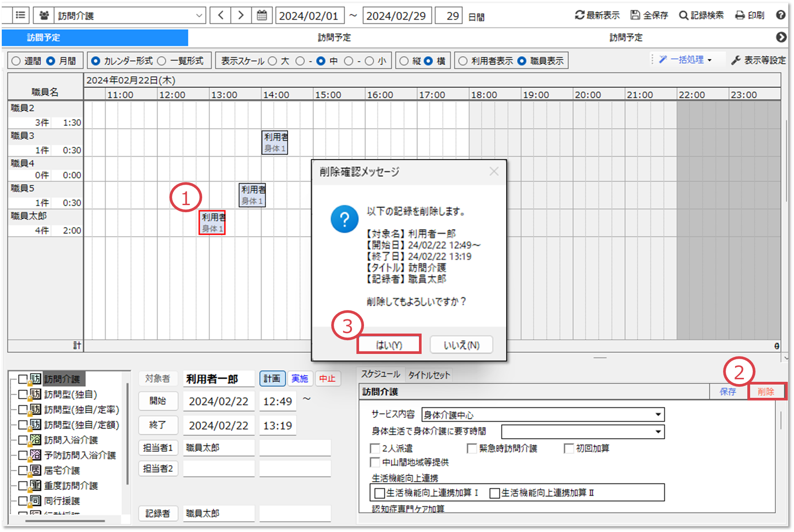Select the 訪問入浴介護 tree icon
This screenshot has width=794, height=532.
[36, 439]
